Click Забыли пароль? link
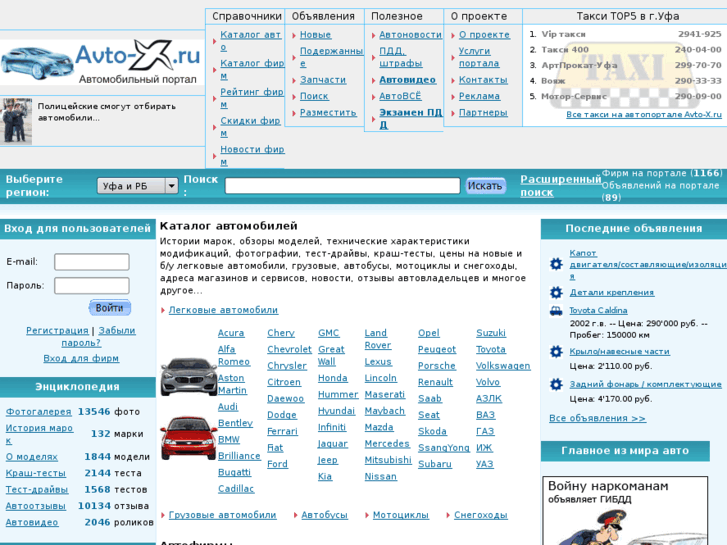727x545 pixels. pos(99,337)
